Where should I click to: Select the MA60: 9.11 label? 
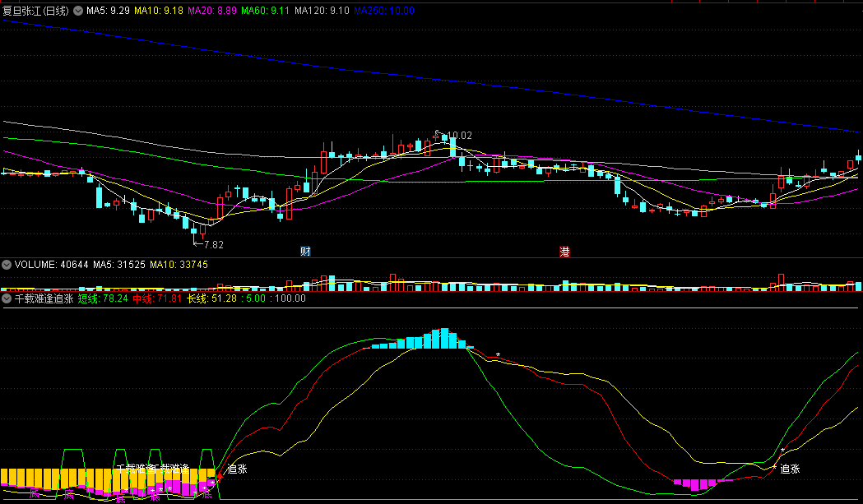[x=265, y=11]
